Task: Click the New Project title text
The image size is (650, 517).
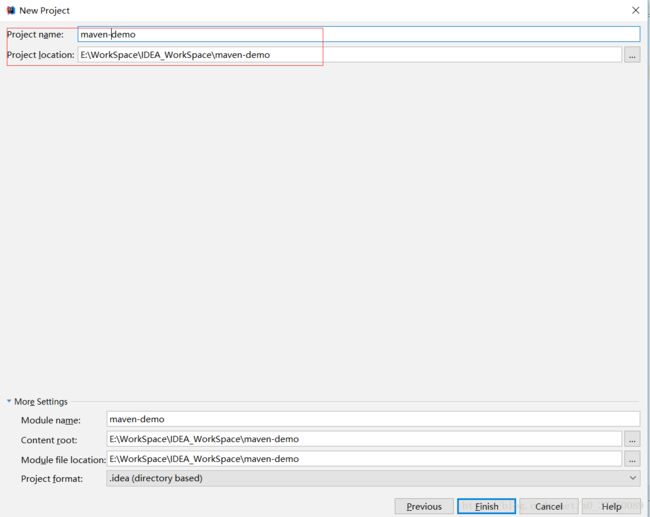Action: 44,10
